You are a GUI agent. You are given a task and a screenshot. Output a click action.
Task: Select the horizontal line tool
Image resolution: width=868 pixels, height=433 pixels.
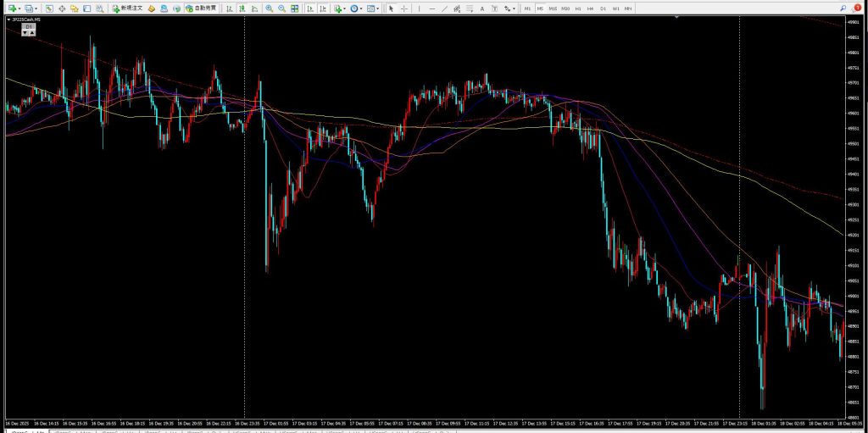coord(432,8)
